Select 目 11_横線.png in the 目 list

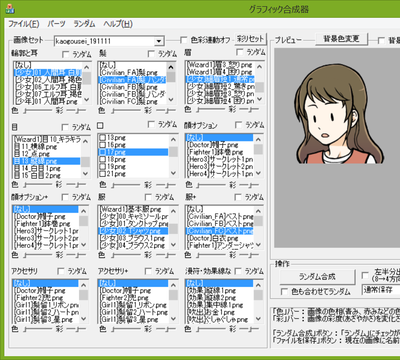47,146
